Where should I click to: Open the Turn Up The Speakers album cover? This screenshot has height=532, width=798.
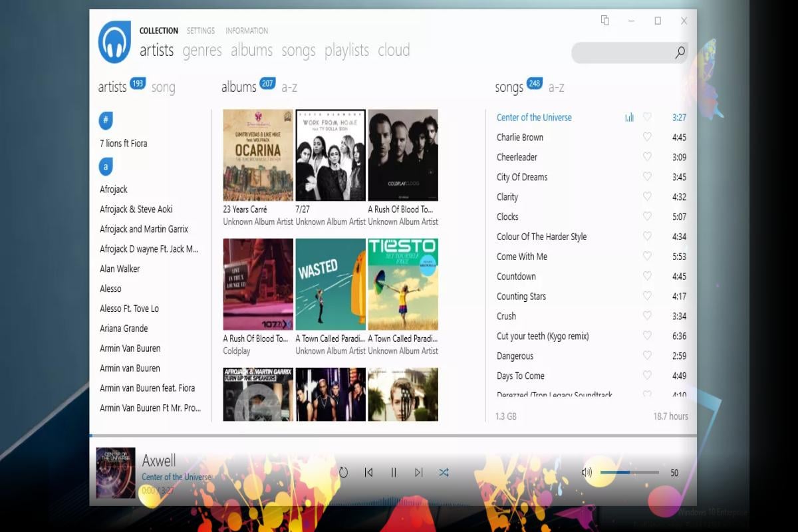pos(258,394)
